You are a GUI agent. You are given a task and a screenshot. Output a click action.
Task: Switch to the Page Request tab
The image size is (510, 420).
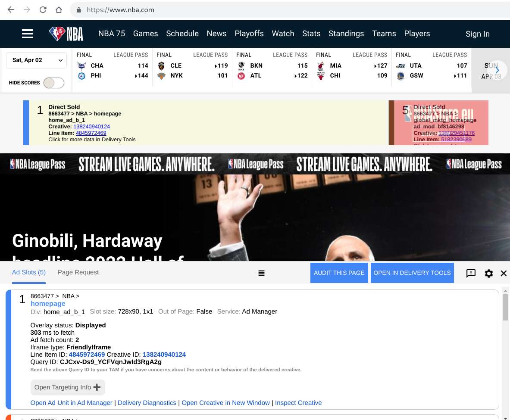click(78, 272)
